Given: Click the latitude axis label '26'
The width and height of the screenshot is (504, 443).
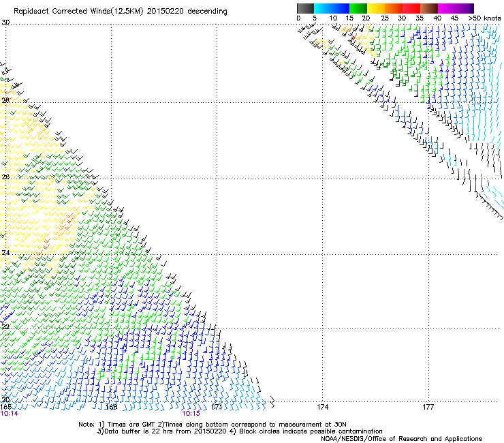Looking at the screenshot, I should coord(5,177).
